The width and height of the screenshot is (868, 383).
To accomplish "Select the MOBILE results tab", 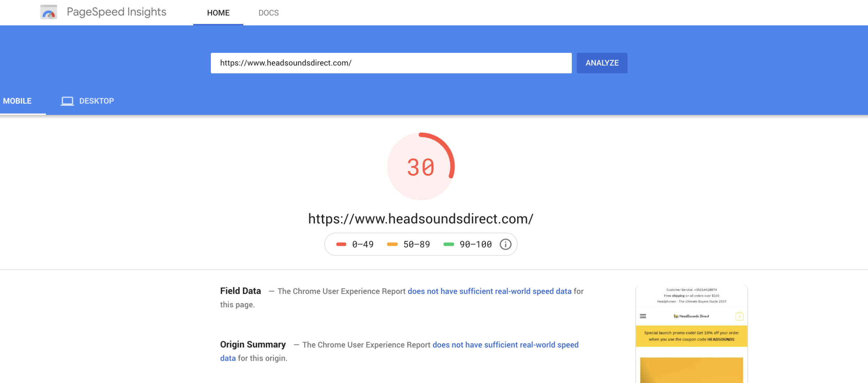I will click(x=17, y=101).
